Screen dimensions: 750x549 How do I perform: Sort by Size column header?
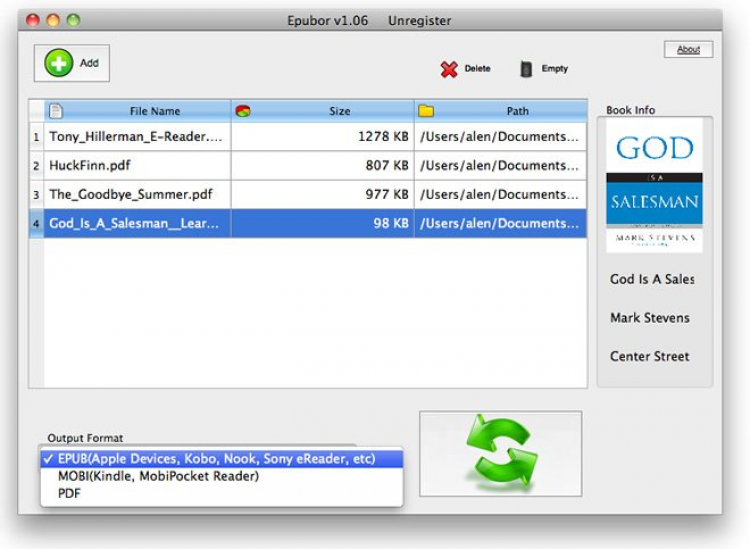322,111
